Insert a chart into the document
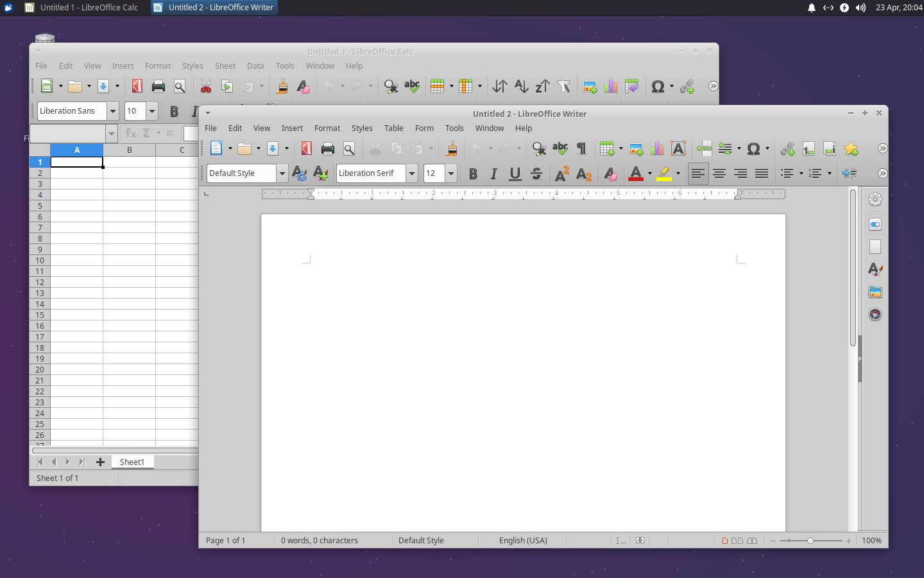Image resolution: width=924 pixels, height=578 pixels. [x=656, y=148]
